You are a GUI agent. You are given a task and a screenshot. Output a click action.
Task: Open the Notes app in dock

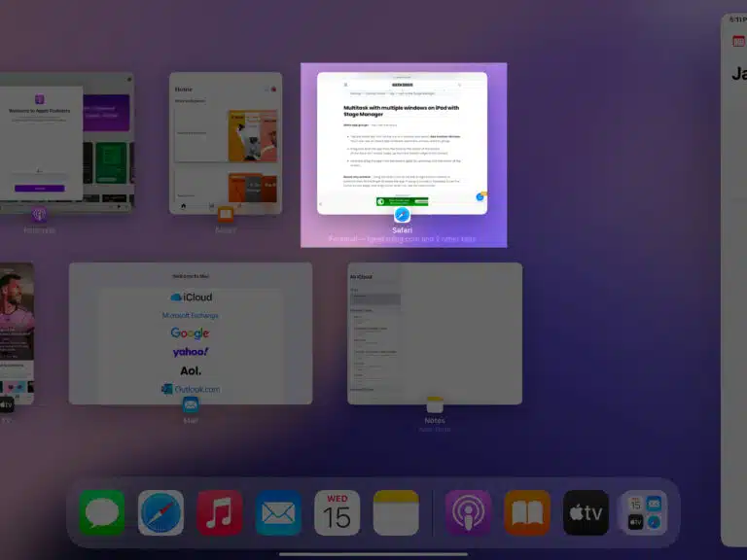point(396,512)
